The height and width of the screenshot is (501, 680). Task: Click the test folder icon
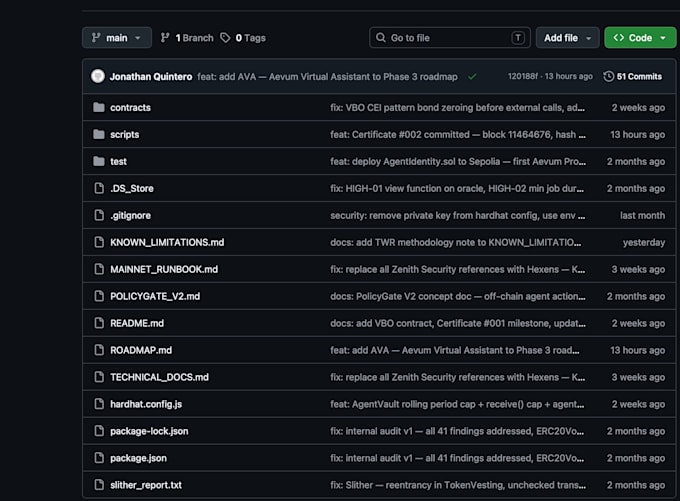(99, 161)
